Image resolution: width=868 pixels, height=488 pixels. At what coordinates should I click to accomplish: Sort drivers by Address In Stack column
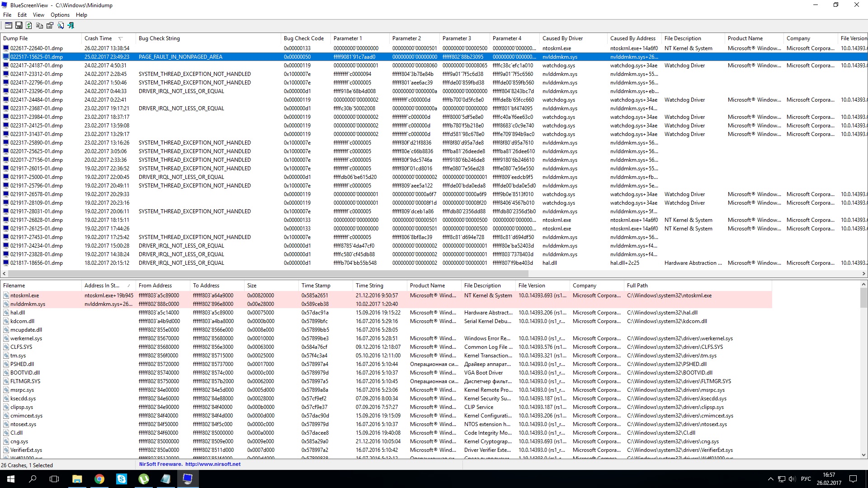(102, 286)
